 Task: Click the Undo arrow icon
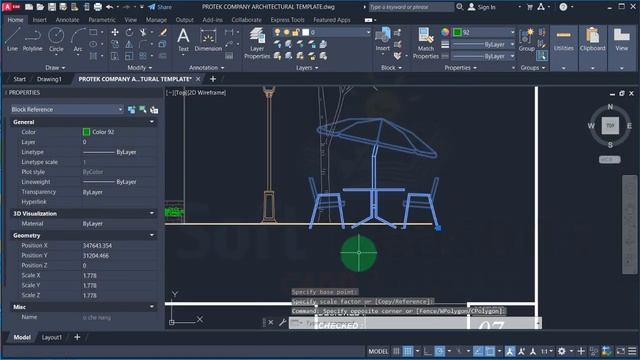click(109, 7)
